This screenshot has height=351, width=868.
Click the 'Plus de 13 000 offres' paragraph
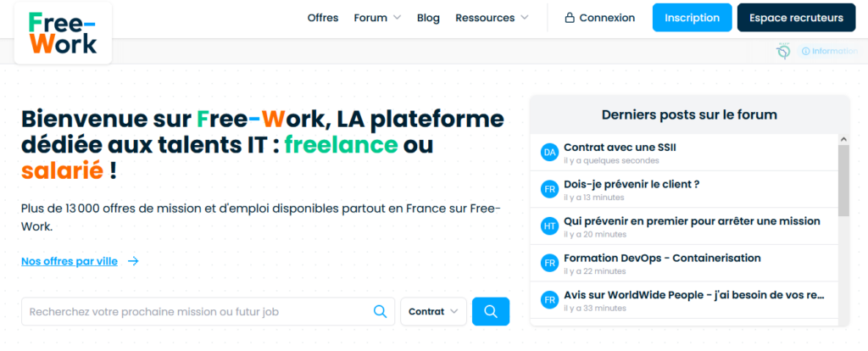click(x=261, y=218)
